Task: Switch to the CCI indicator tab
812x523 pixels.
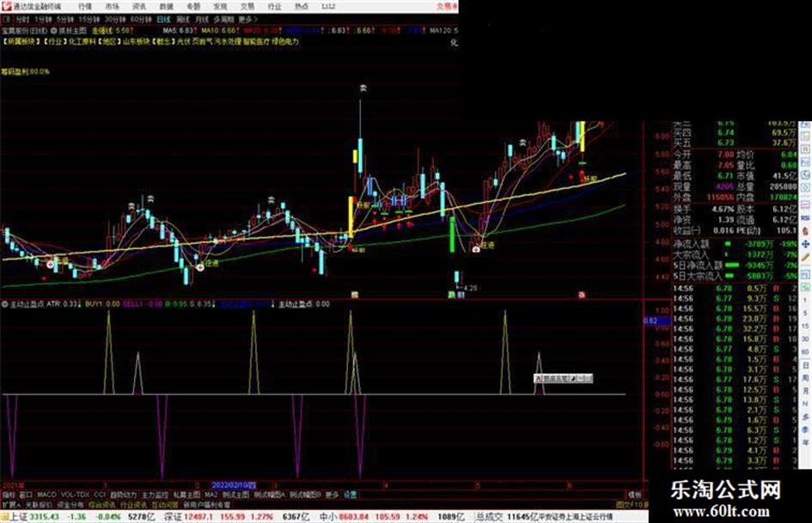Action: (100, 495)
